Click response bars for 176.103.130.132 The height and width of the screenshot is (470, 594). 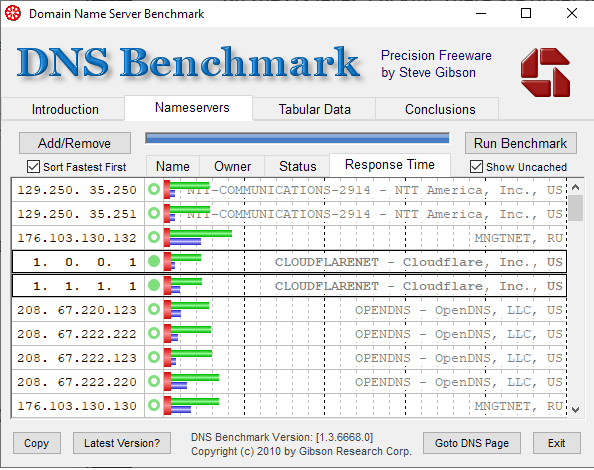tap(198, 237)
